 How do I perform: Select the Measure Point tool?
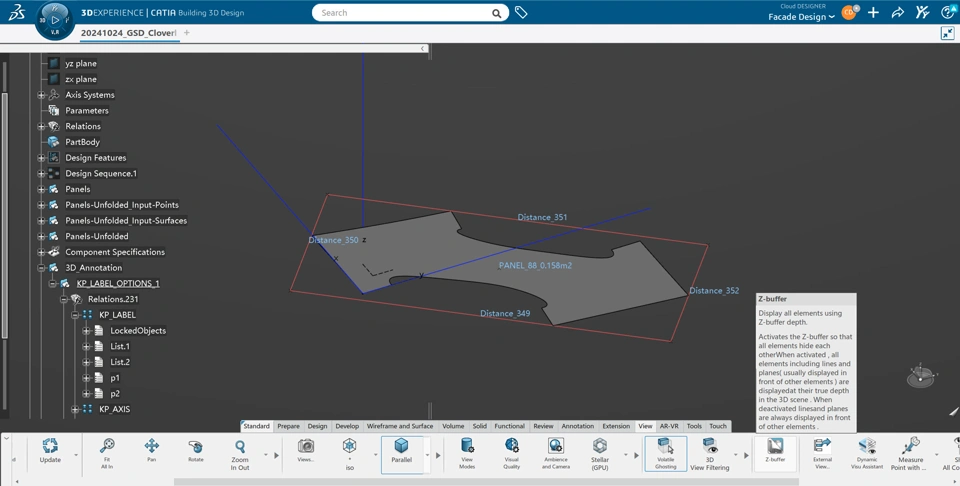click(910, 446)
